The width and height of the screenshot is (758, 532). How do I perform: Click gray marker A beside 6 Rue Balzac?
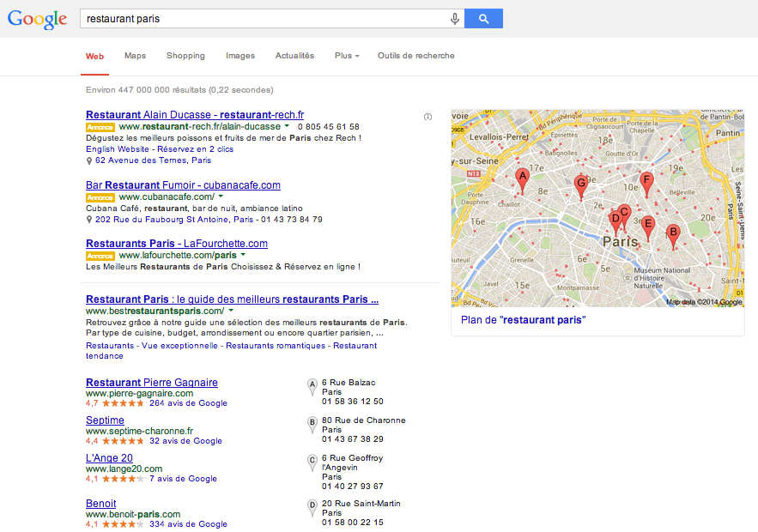click(312, 387)
